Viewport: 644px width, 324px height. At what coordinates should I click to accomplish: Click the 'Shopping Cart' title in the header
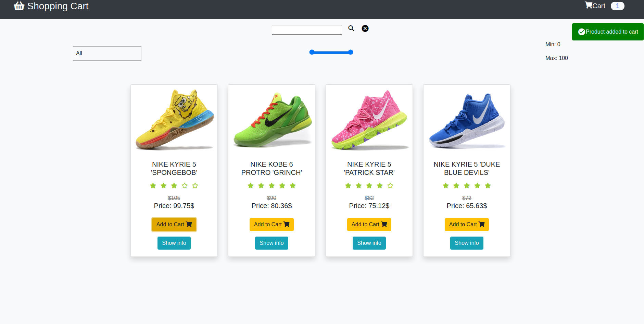[58, 6]
